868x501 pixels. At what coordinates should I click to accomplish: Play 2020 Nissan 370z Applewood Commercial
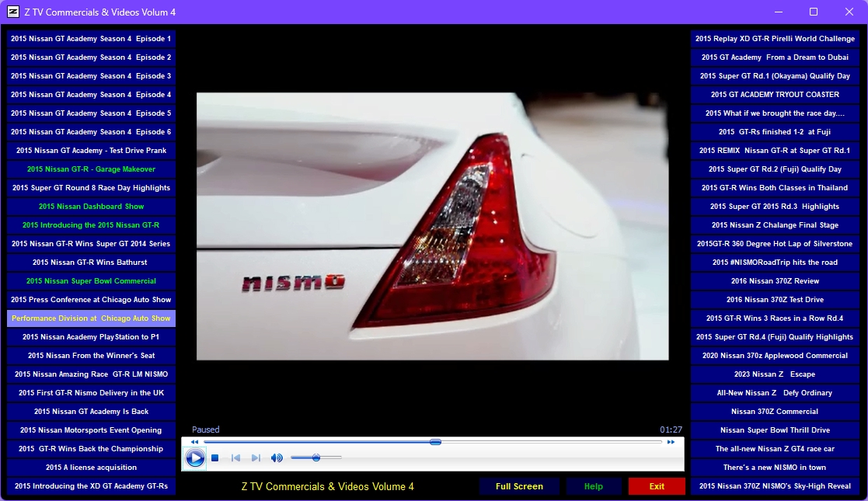pyautogui.click(x=775, y=356)
